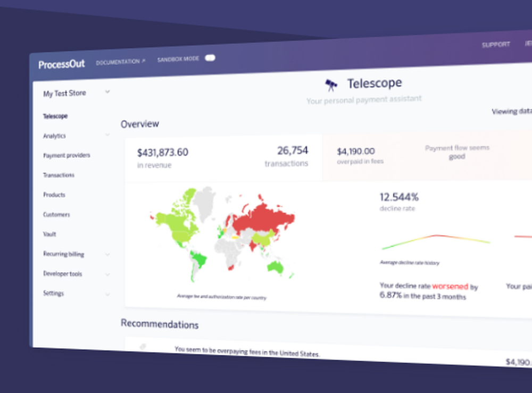Toggle the Sandbox mode switch

210,58
